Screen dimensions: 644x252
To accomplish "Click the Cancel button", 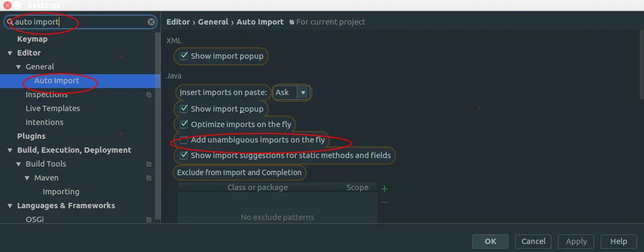I will [x=533, y=241].
